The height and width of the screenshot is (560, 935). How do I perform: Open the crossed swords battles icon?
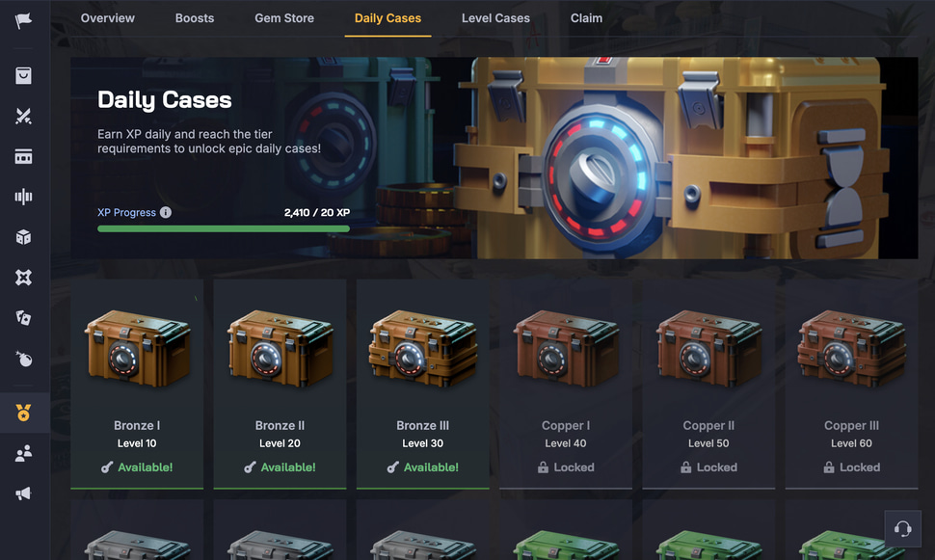coord(23,116)
